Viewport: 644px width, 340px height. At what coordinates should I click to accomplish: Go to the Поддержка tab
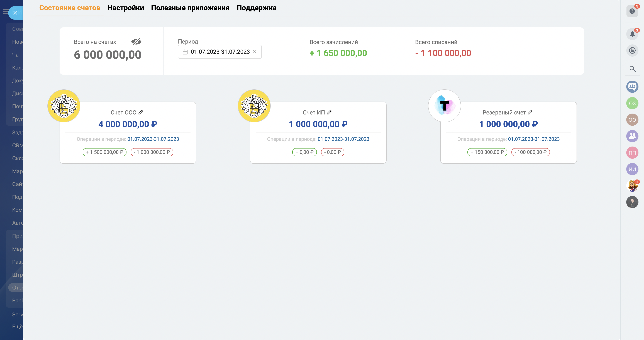256,8
